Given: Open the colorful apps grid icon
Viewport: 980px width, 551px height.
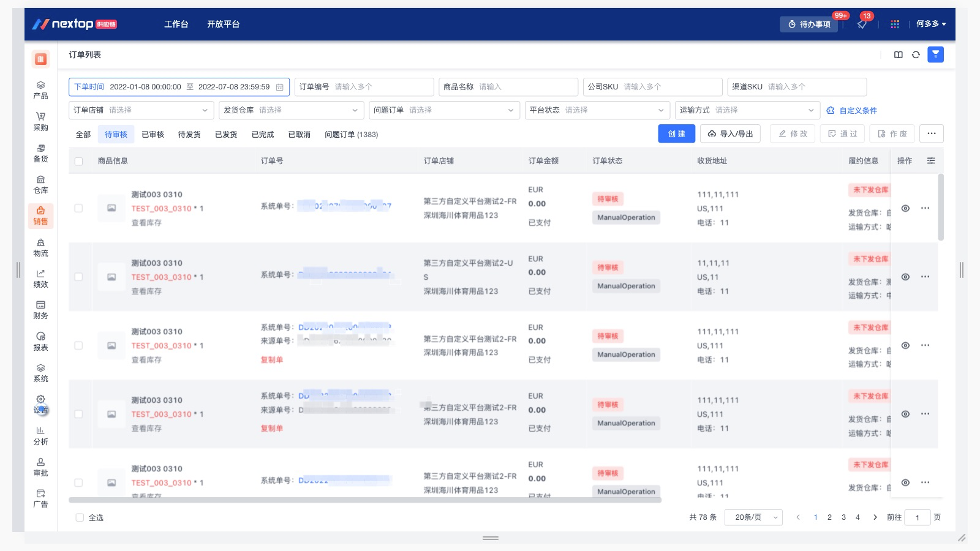Looking at the screenshot, I should (895, 24).
